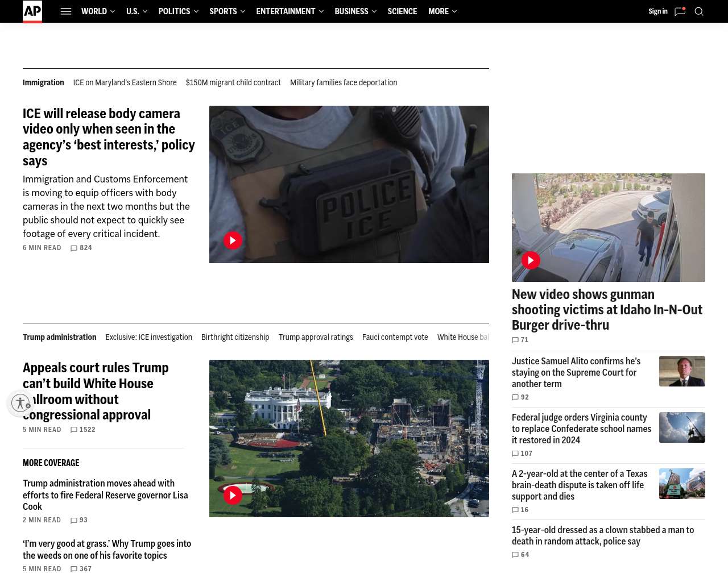This screenshot has width=728, height=582.
Task: Read the Texas brain-death dispute story
Action: click(580, 485)
